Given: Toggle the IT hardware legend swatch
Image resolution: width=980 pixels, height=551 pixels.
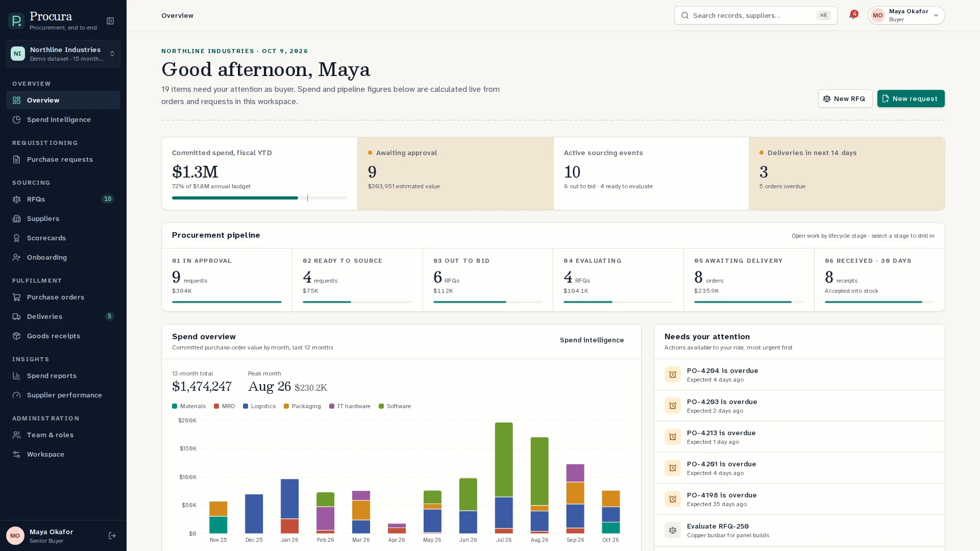Looking at the screenshot, I should 332,406.
